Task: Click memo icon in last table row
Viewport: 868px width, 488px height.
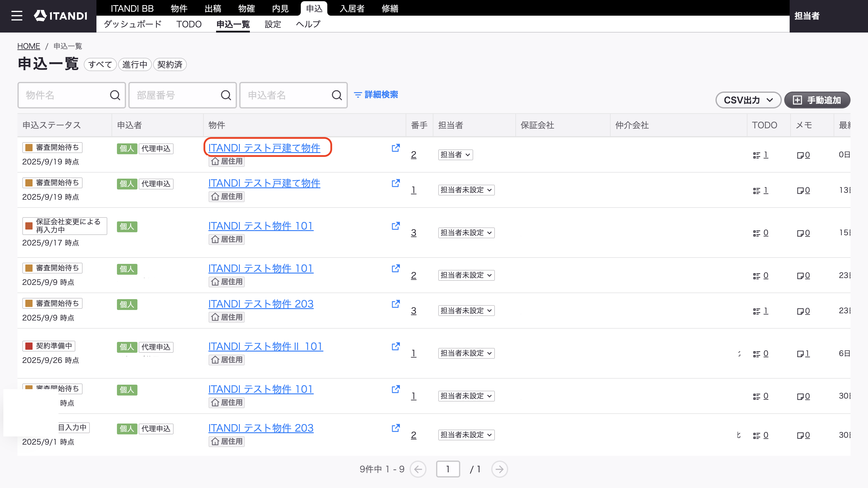Action: [x=800, y=436]
